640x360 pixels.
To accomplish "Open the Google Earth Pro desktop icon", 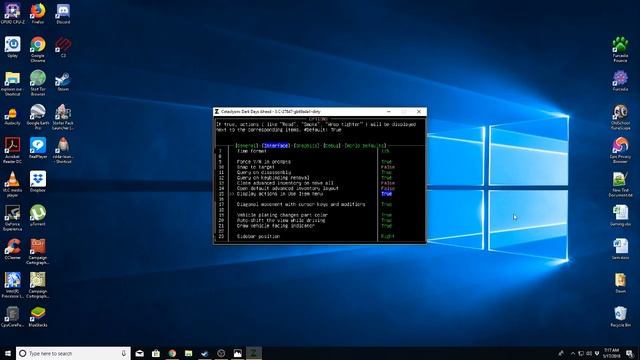I will 38,117.
